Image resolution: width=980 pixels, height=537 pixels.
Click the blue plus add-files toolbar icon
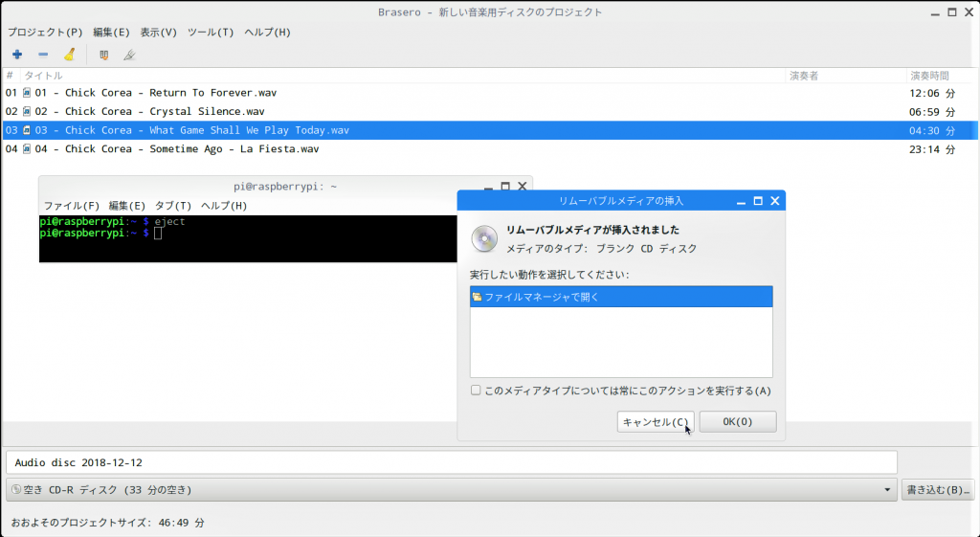pos(17,55)
